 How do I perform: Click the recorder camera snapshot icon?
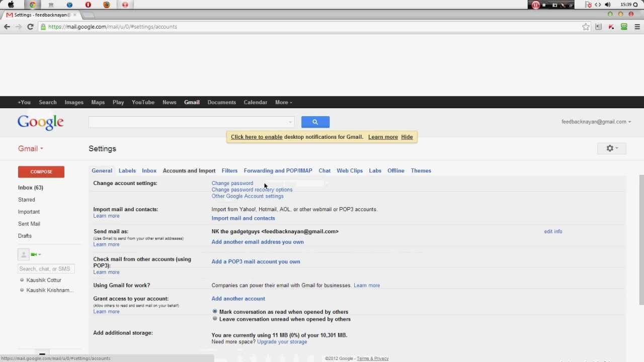point(554,5)
